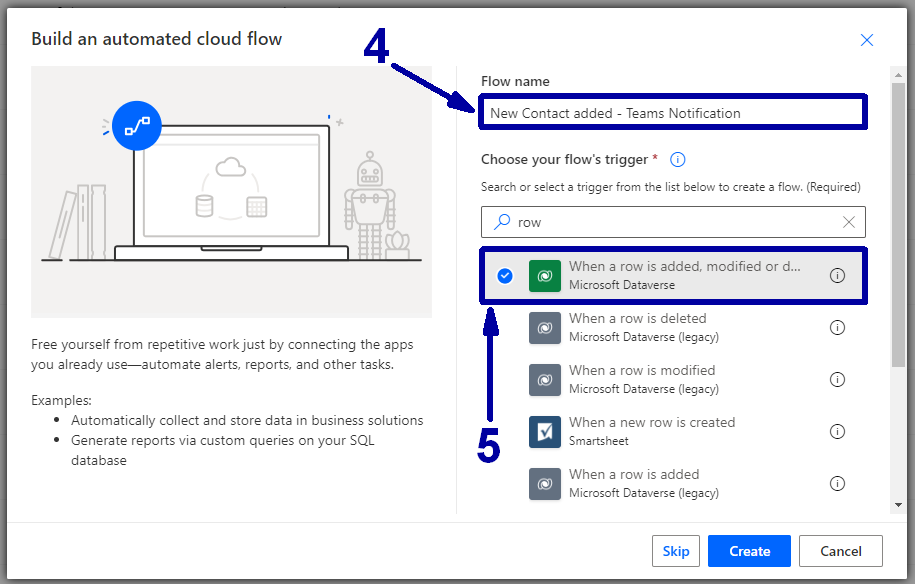Image resolution: width=915 pixels, height=584 pixels.
Task: Click the Smartsheet connector icon
Action: (x=544, y=431)
